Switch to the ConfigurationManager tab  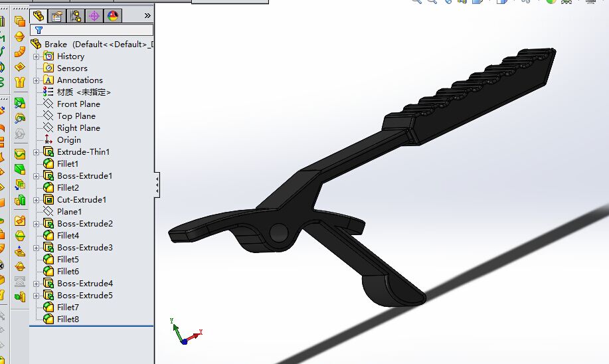click(x=76, y=16)
